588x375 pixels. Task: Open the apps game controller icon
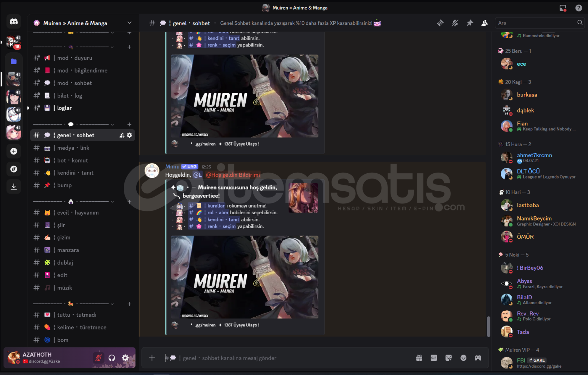click(478, 358)
